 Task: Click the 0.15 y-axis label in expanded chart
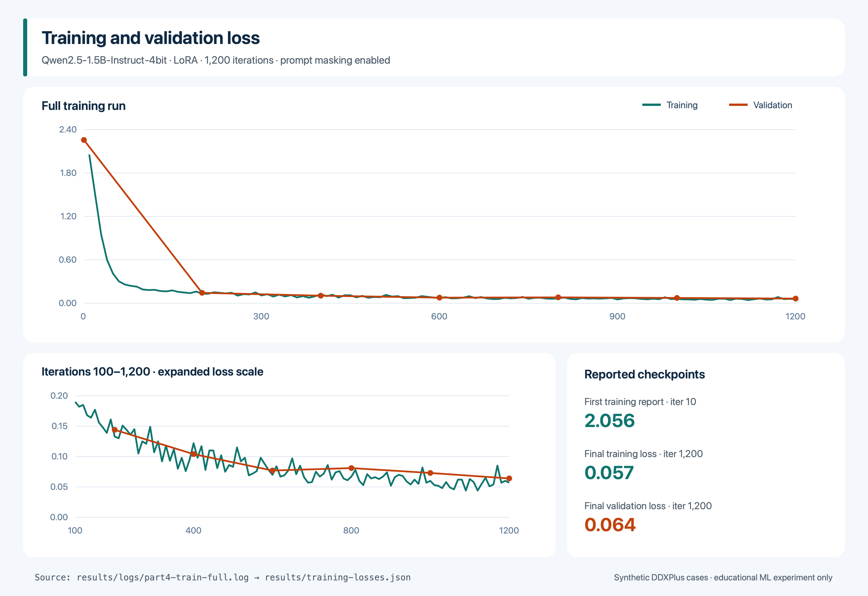59,426
